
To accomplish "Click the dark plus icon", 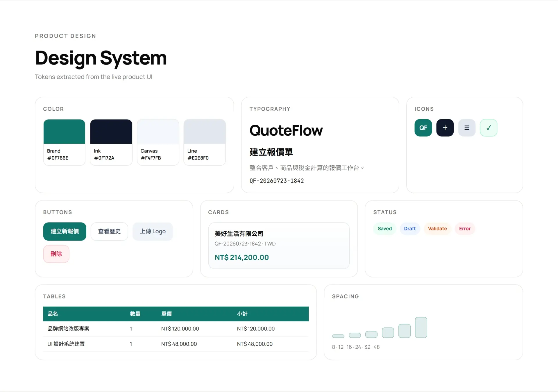I will (445, 128).
